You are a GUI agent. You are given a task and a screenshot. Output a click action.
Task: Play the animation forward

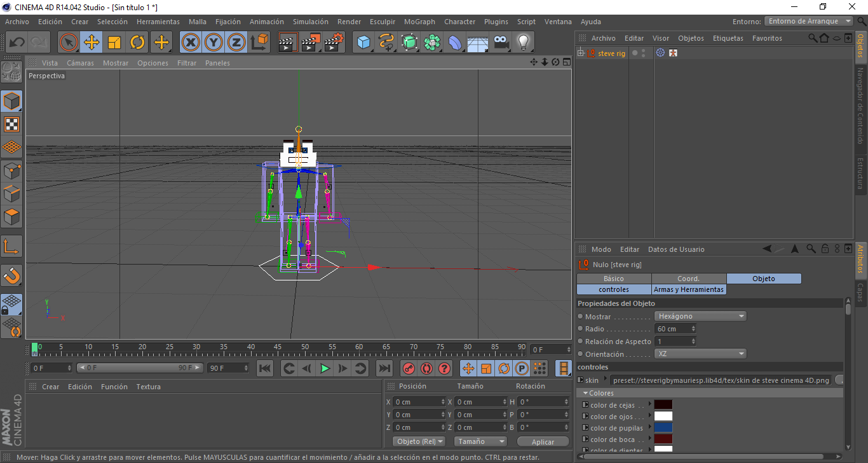[325, 368]
